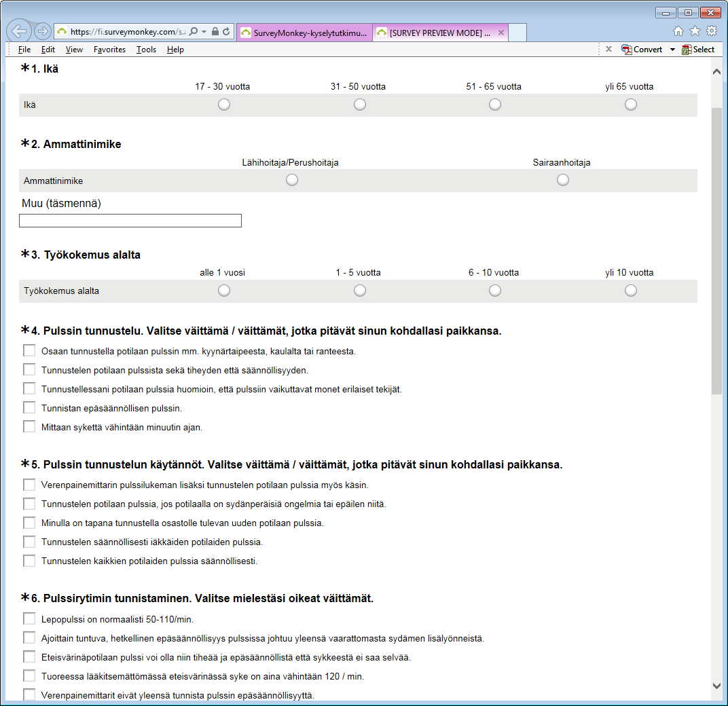Screen dimensions: 728x706
Task: Click the search magnifier in address bar
Action: (194, 31)
